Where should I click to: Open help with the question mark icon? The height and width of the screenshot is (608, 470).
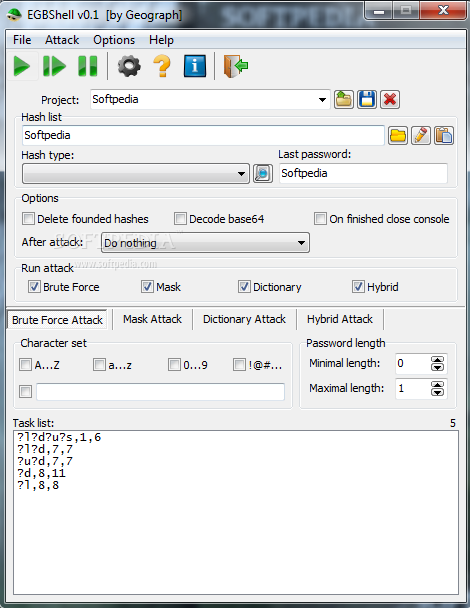pyautogui.click(x=162, y=66)
